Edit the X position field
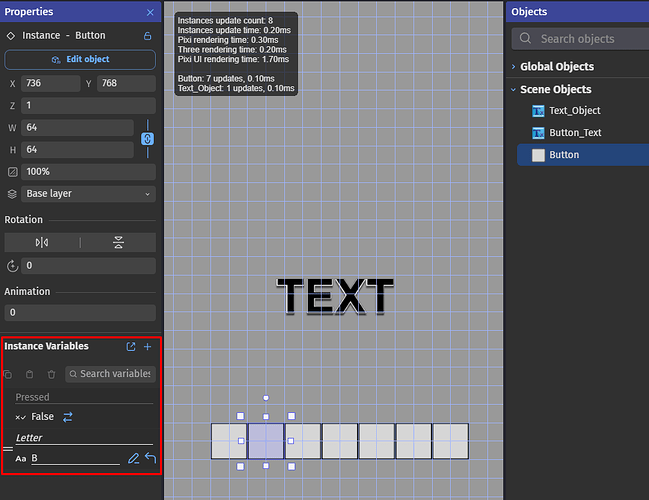 (50, 84)
